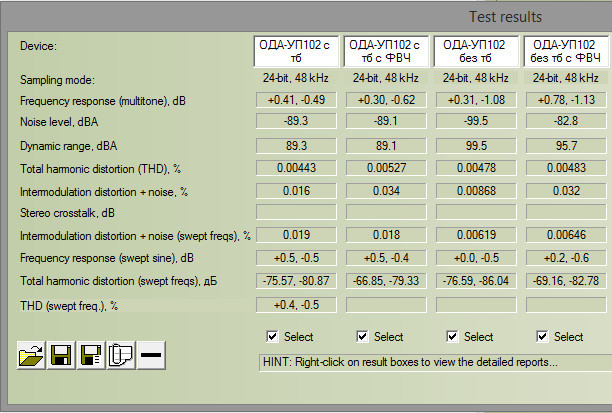Image resolution: width=612 pixels, height=413 pixels.
Task: Click dynamic range box showing 89.3
Action: coord(296,146)
